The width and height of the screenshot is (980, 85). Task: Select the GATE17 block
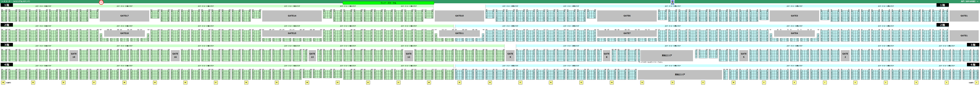tap(124, 16)
